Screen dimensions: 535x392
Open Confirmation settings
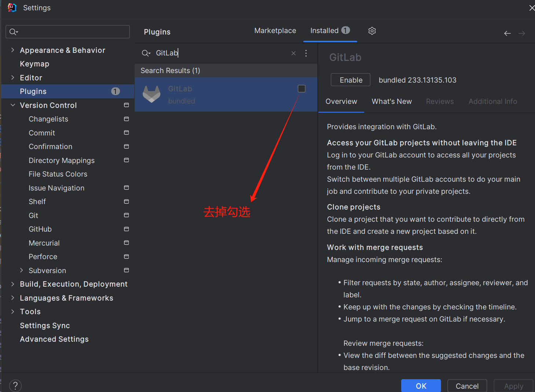tap(50, 146)
